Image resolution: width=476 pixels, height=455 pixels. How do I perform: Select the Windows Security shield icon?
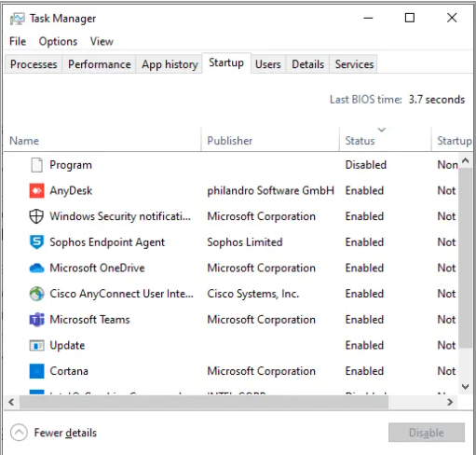click(x=36, y=216)
